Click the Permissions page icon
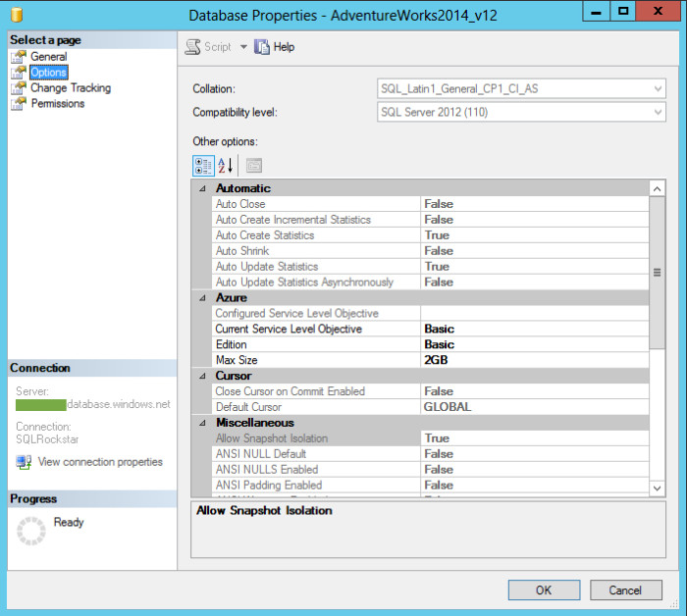Screen dimensions: 687x616 pyautogui.click(x=19, y=103)
